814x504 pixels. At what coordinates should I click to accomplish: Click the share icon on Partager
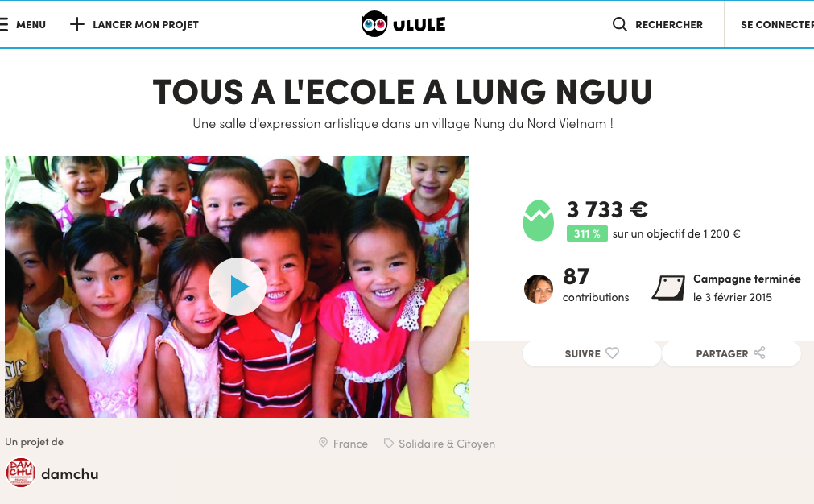pos(759,353)
